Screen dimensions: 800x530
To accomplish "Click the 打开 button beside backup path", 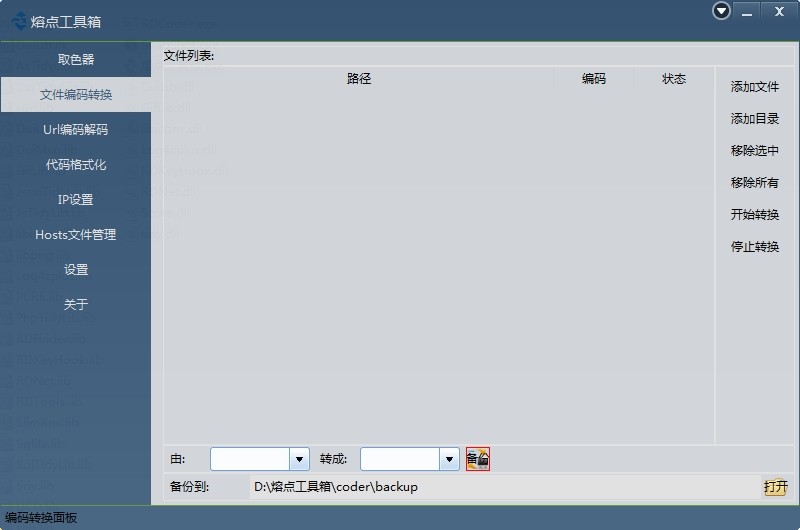I will point(775,487).
